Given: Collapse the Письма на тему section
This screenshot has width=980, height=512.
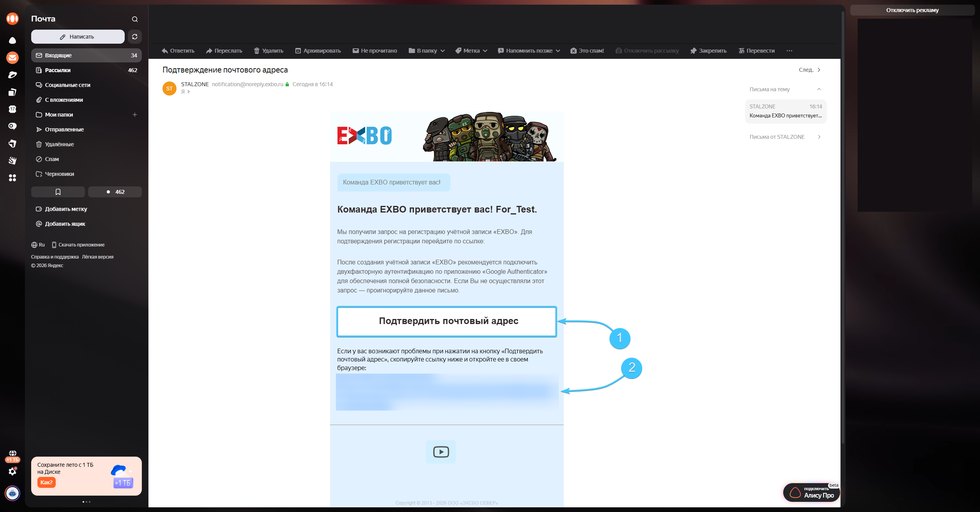Looking at the screenshot, I should [819, 89].
